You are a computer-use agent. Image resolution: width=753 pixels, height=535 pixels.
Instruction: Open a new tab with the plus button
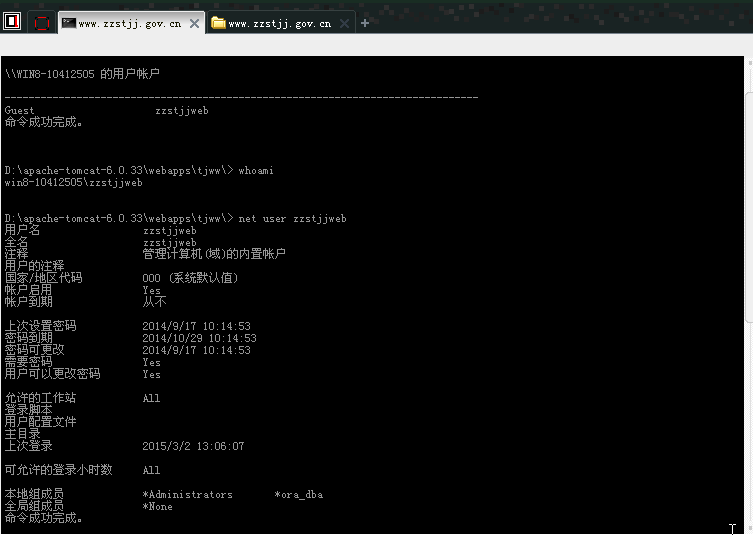pos(365,23)
